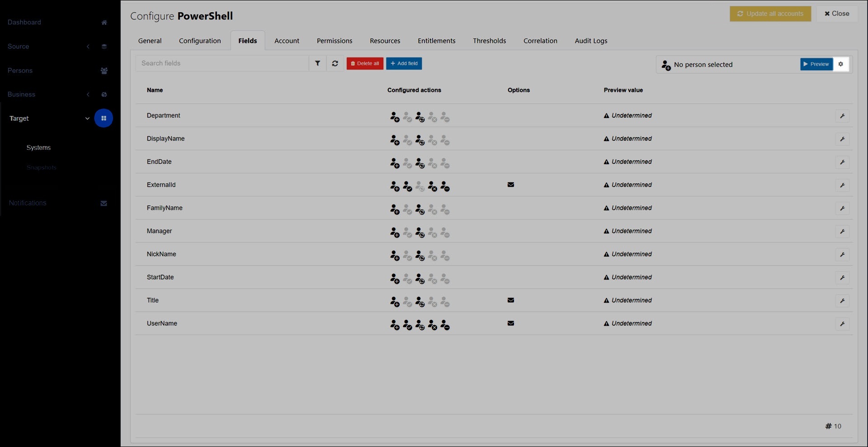Select the NickName field name
This screenshot has height=447, width=868.
click(161, 254)
